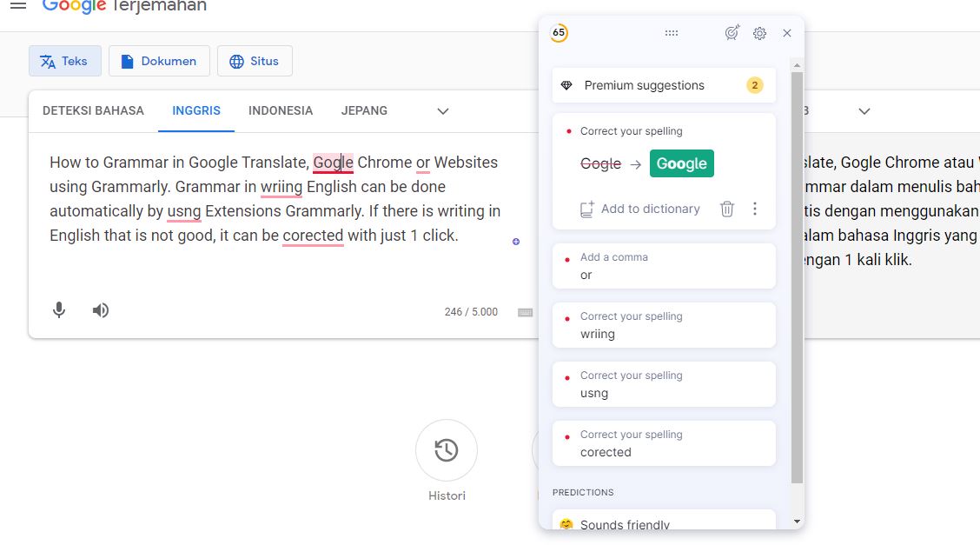
Task: Click the Premium suggestions count badge 2
Action: click(x=754, y=85)
